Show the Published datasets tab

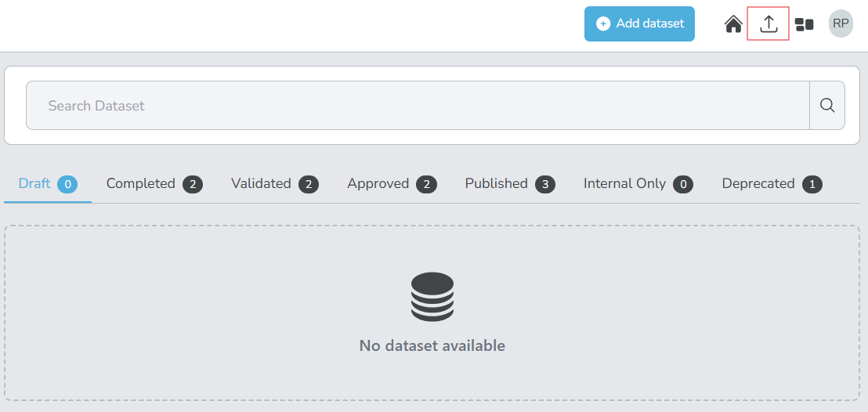tap(497, 183)
